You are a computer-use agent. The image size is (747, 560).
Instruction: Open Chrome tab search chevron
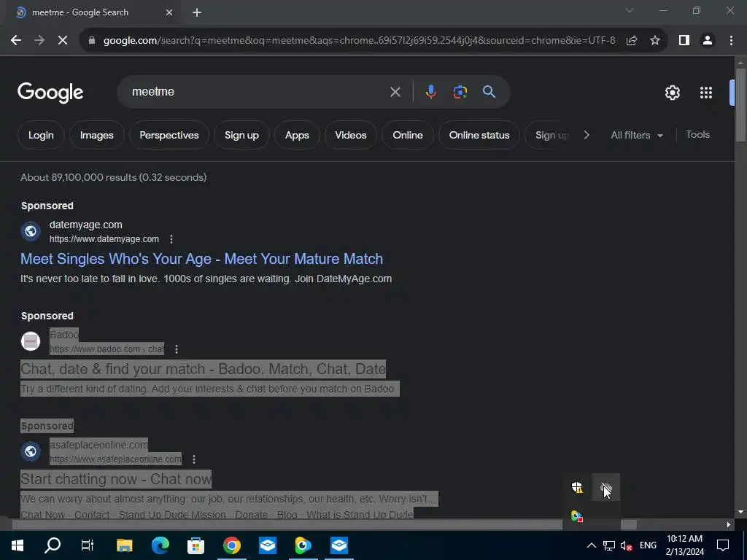[x=630, y=10]
